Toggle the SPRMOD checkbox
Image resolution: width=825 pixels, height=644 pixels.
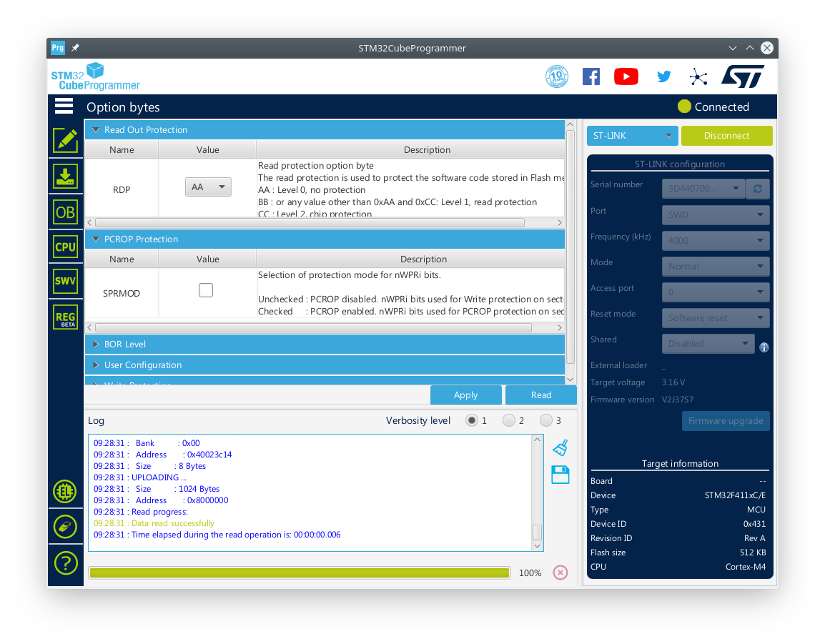(206, 290)
